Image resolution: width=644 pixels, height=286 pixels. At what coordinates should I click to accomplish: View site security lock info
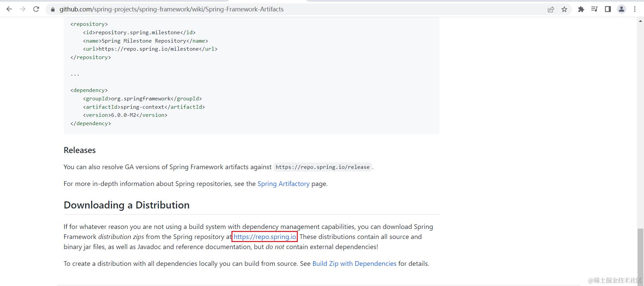tap(53, 9)
